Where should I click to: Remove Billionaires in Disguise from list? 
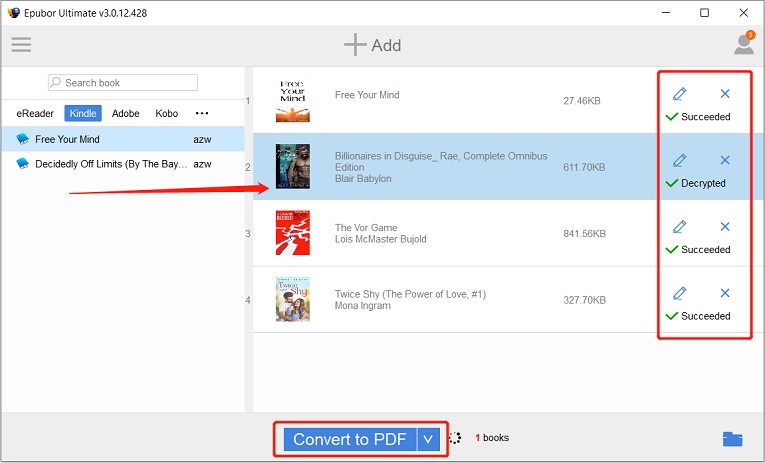tap(725, 160)
